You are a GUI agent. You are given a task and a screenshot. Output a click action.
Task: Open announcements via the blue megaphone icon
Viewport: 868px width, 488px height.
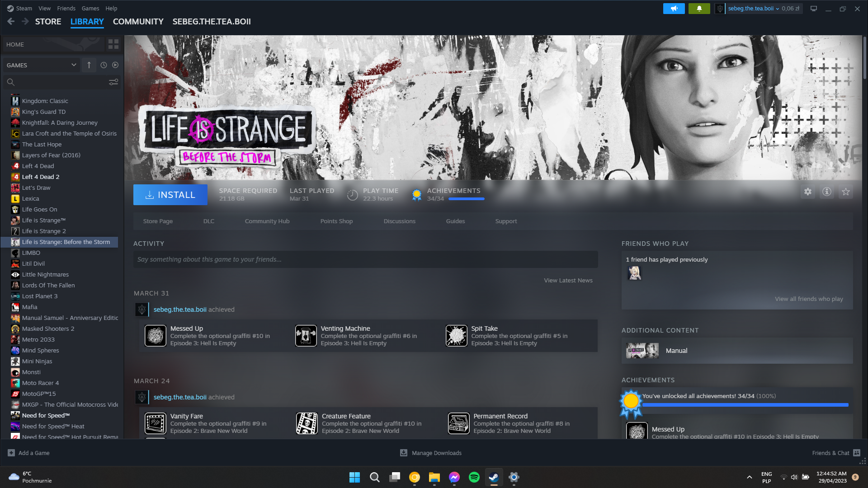[x=674, y=9]
